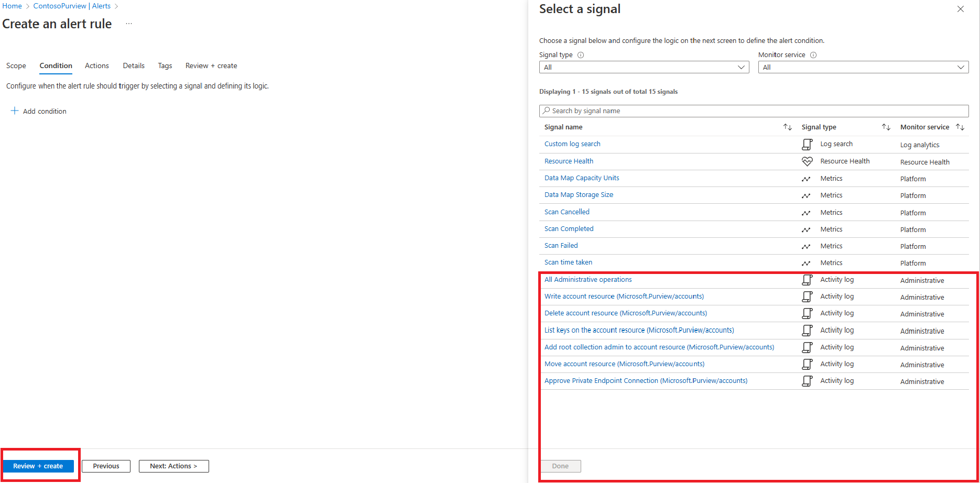Switch to the Actions tab
Viewport: 980px width, 483px height.
[x=97, y=65]
